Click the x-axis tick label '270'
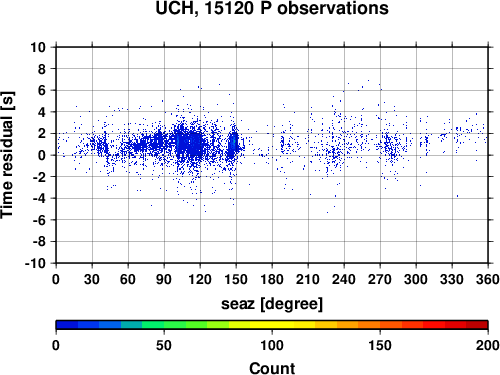 [380, 279]
